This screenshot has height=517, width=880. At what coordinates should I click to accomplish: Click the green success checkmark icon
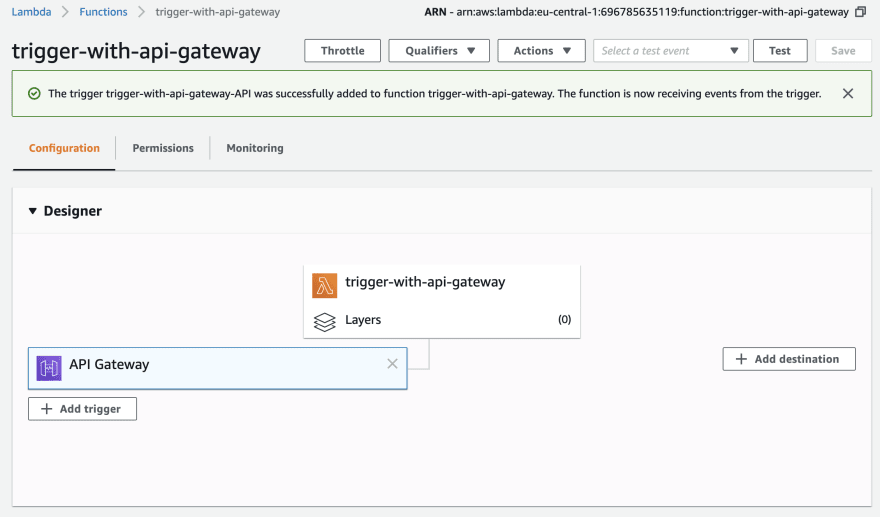coord(34,94)
